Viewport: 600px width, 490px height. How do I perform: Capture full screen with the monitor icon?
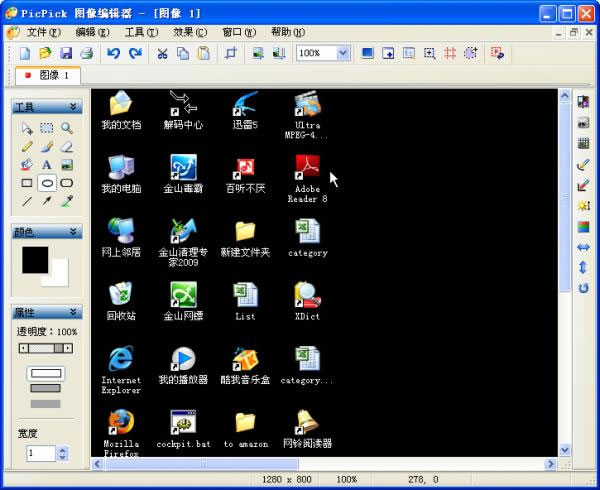click(367, 53)
